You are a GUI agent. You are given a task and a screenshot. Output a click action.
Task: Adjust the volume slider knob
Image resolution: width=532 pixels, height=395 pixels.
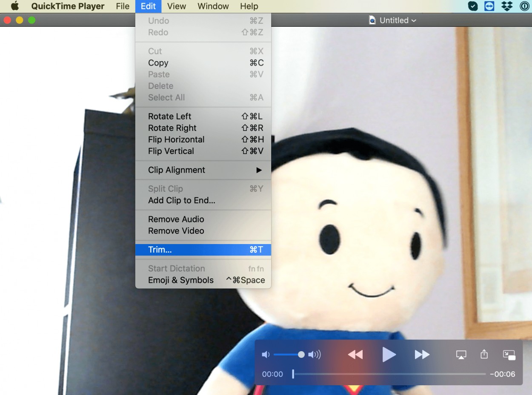click(301, 355)
